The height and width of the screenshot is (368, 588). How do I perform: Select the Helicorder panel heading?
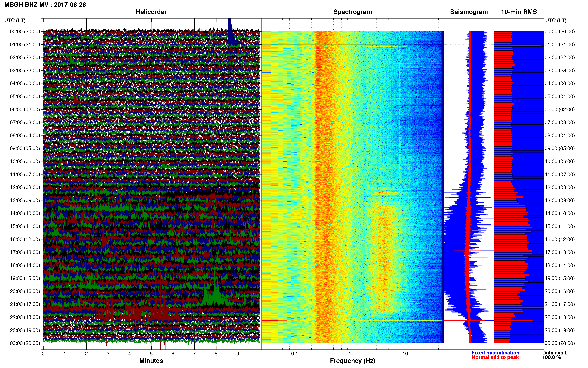[151, 12]
